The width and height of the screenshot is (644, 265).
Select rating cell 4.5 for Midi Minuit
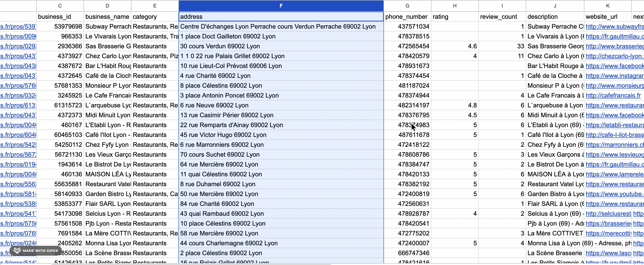pos(455,115)
